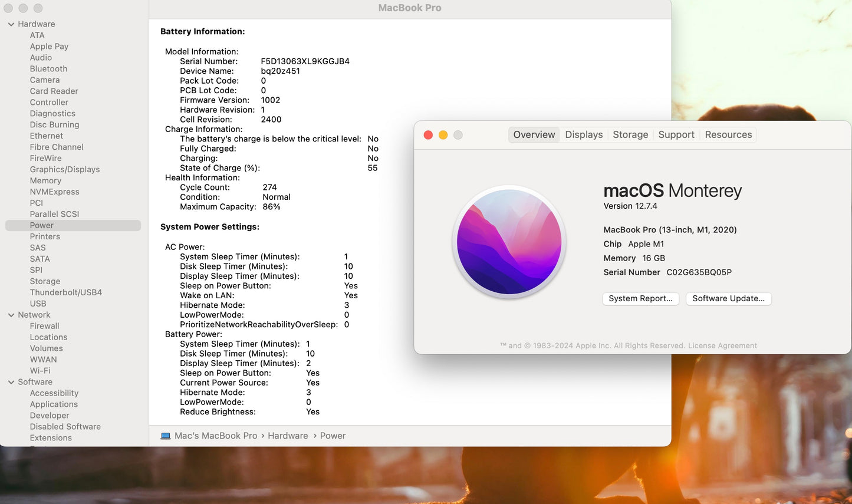This screenshot has width=852, height=504.
Task: Click Hardware in the bottom path bar
Action: coord(288,436)
